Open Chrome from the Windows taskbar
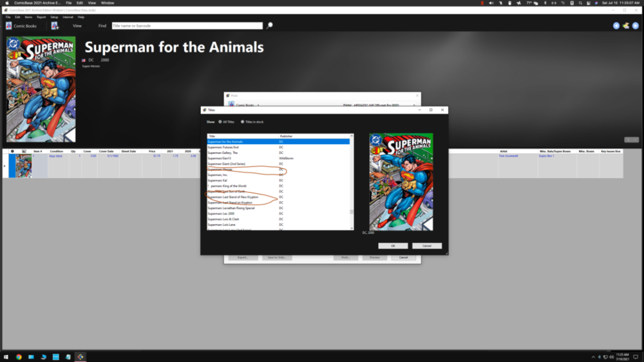This screenshot has width=644, height=362. click(x=19, y=357)
